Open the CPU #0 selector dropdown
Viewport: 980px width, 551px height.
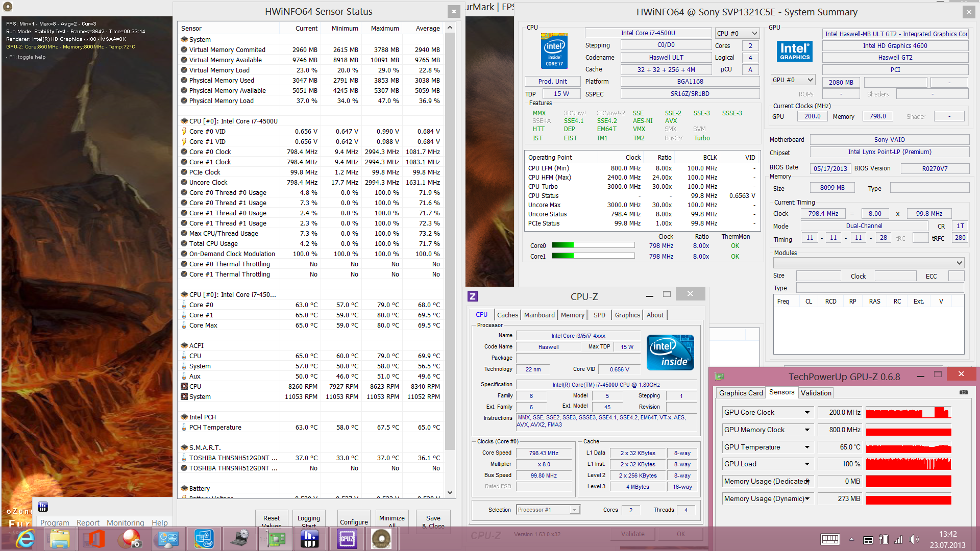click(x=737, y=33)
